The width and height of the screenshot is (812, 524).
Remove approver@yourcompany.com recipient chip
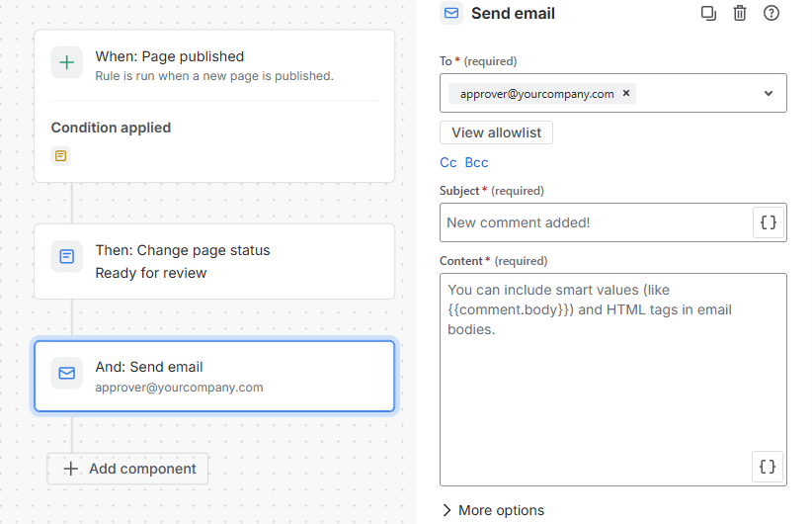coord(626,93)
